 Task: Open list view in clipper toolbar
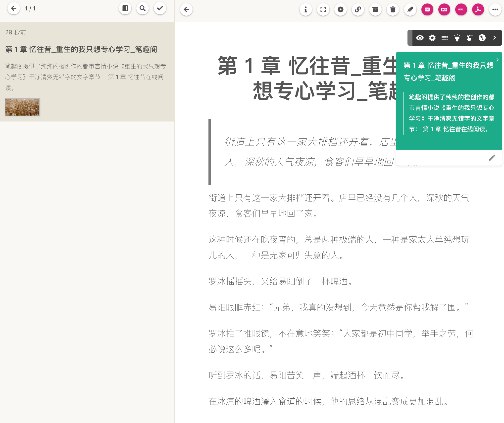tap(445, 38)
